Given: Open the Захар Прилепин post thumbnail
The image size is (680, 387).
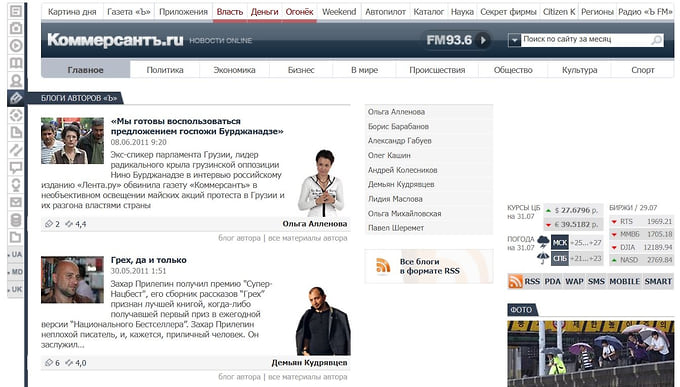Looking at the screenshot, I should pos(72,279).
